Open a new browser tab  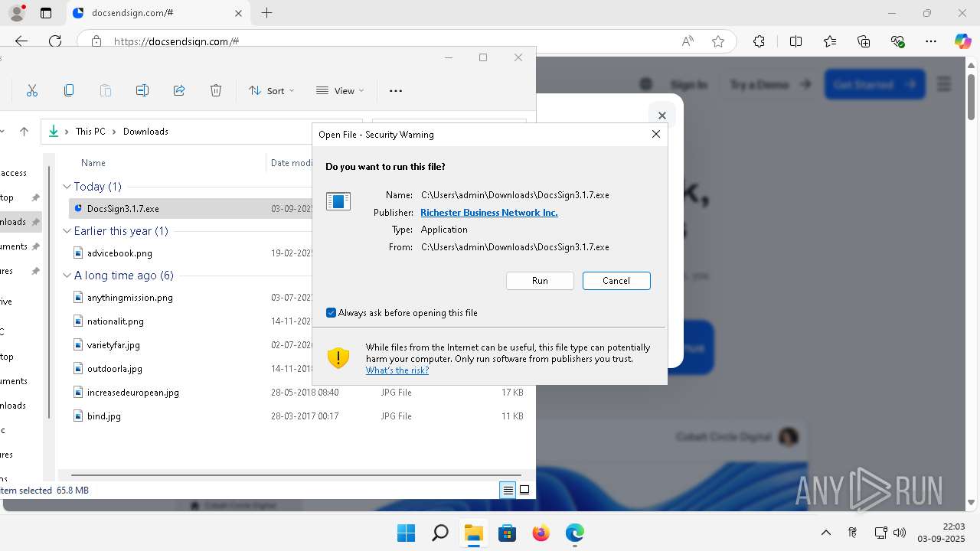pos(266,13)
